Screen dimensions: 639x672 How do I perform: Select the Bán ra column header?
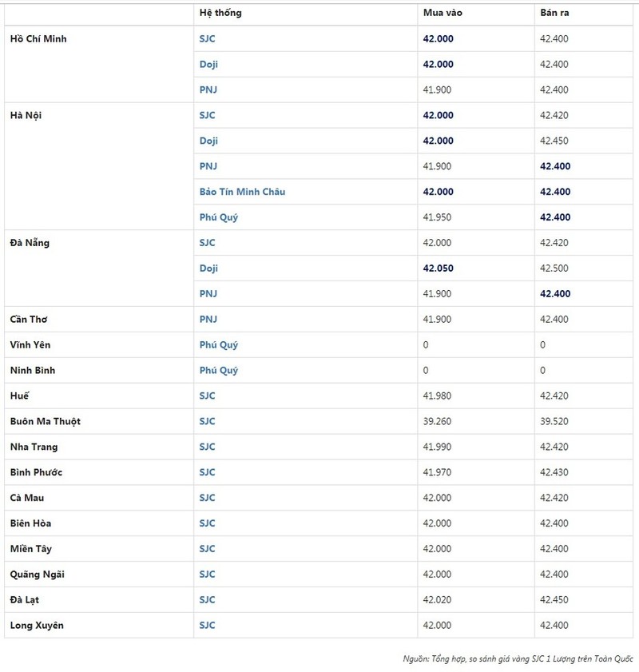tap(554, 13)
